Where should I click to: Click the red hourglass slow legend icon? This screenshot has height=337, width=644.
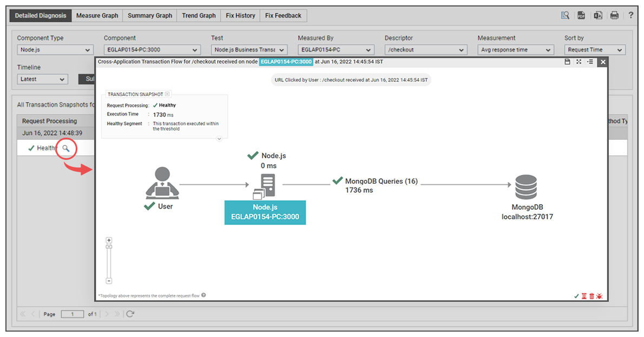point(584,296)
